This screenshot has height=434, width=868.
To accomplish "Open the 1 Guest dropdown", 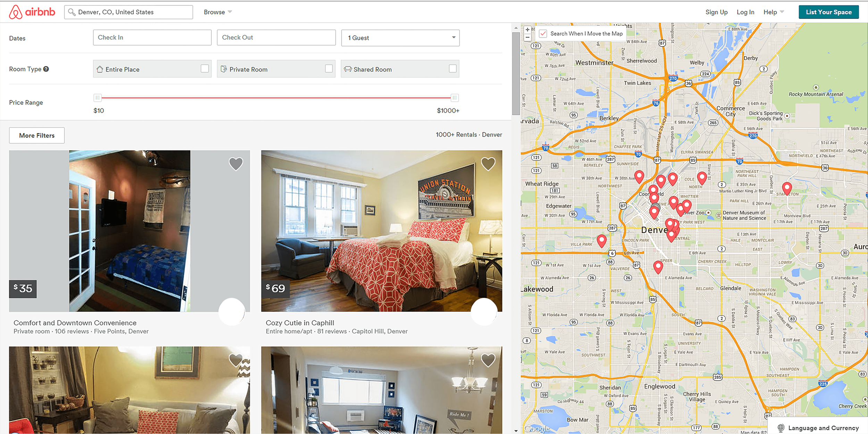I will point(400,38).
